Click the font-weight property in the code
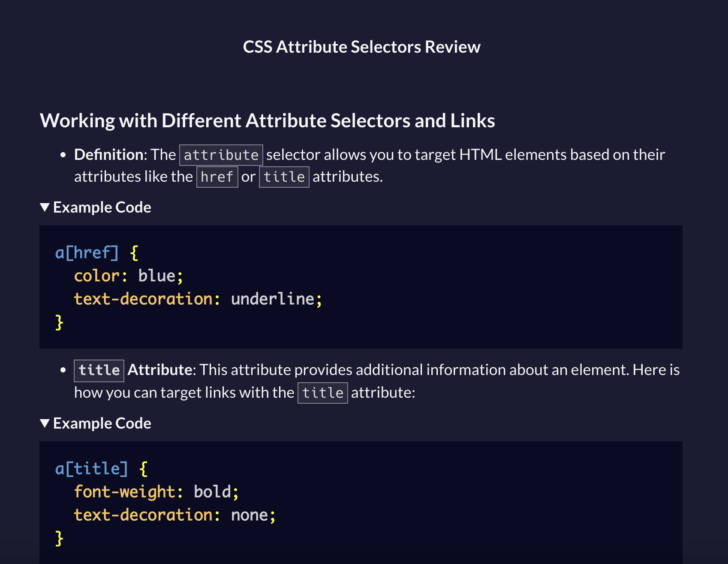This screenshot has width=728, height=564. [124, 492]
